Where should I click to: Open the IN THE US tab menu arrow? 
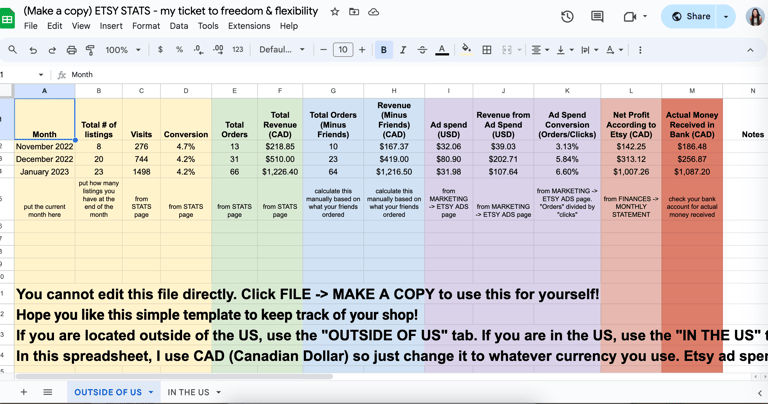[x=218, y=392]
